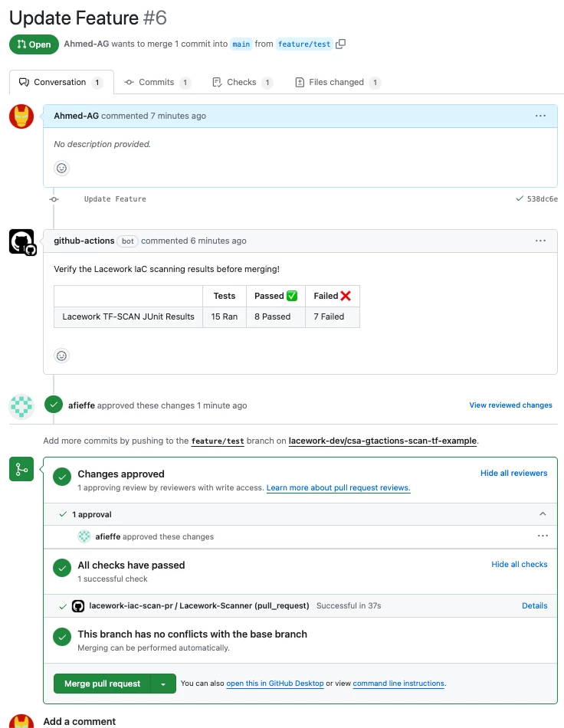Switch to the Commits tab
564x728 pixels.
(157, 82)
